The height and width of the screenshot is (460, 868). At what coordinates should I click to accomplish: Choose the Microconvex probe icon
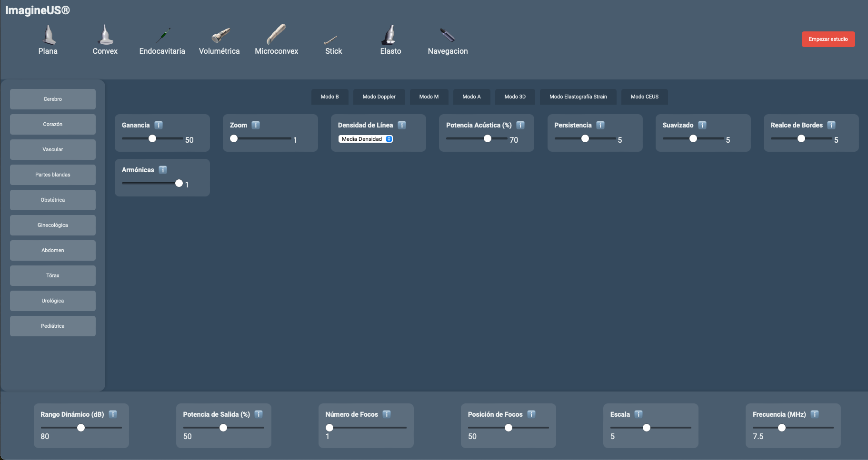[x=276, y=35]
